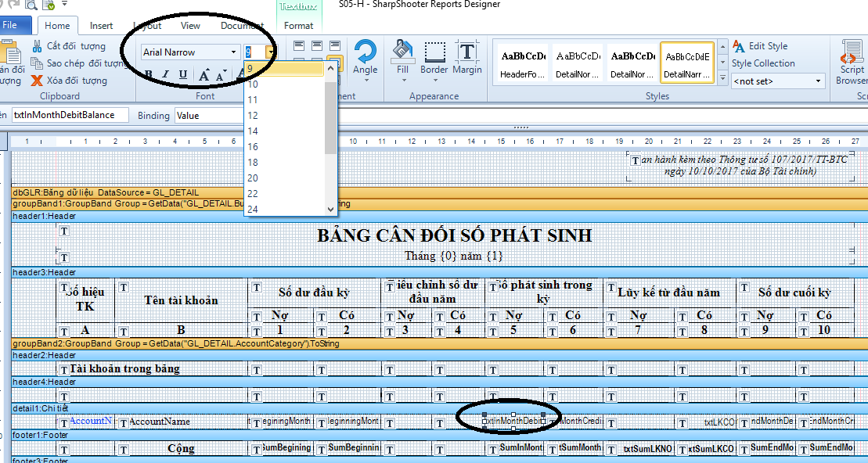Select the Cộng footer textbox
The height and width of the screenshot is (463, 868).
pyautogui.click(x=182, y=448)
